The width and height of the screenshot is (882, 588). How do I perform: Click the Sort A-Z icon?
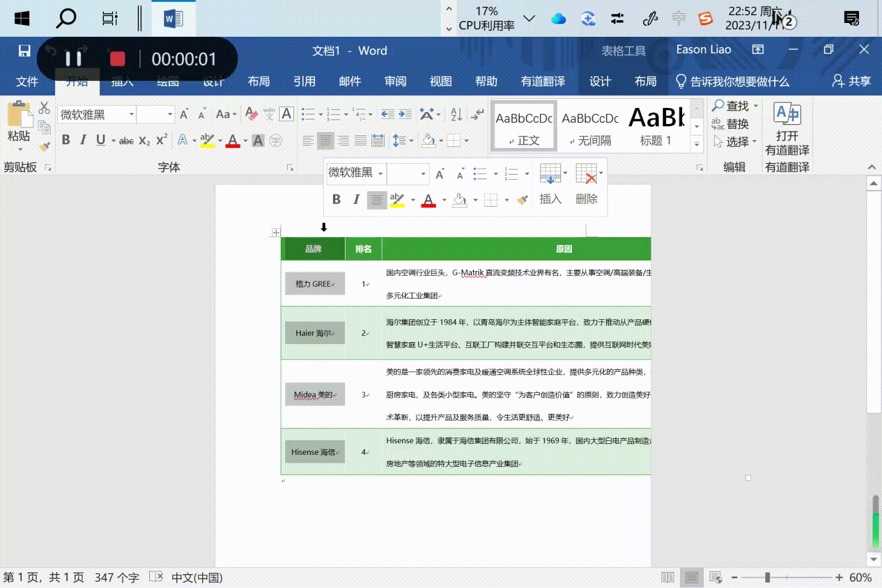(457, 114)
